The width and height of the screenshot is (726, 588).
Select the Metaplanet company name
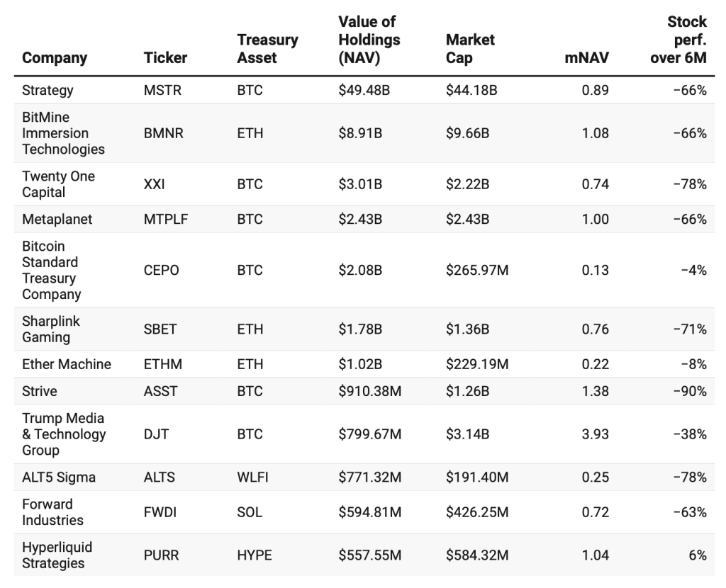[57, 220]
